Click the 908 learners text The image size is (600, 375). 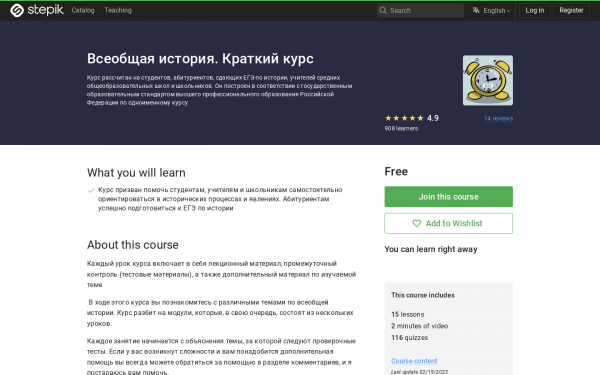pos(401,129)
